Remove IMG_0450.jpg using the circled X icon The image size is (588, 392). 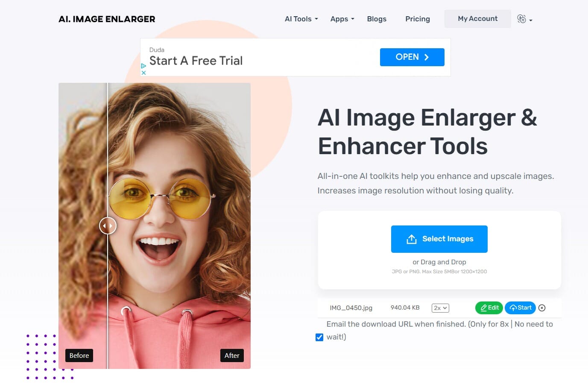(x=541, y=307)
